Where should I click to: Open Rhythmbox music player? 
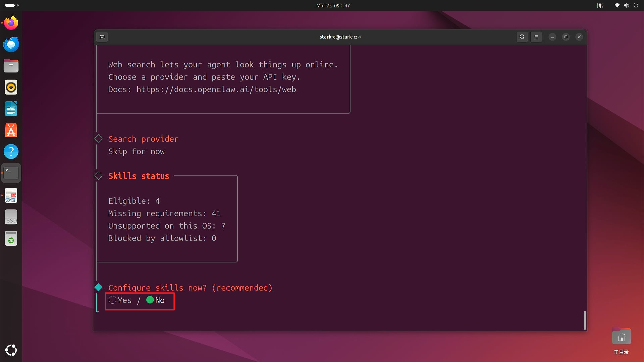tap(11, 87)
